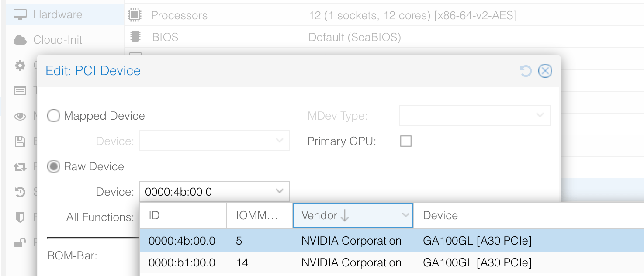
Task: Click the gear icon in sidebar
Action: pyautogui.click(x=20, y=66)
